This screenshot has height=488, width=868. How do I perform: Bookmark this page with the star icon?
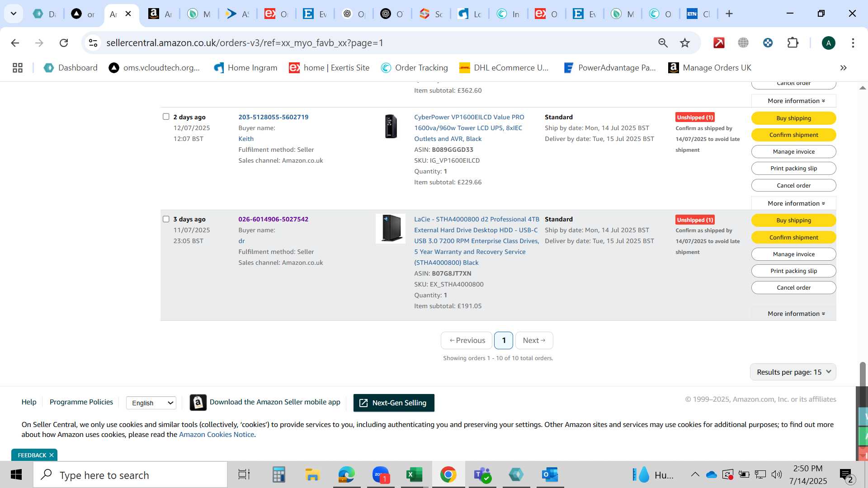tap(685, 43)
